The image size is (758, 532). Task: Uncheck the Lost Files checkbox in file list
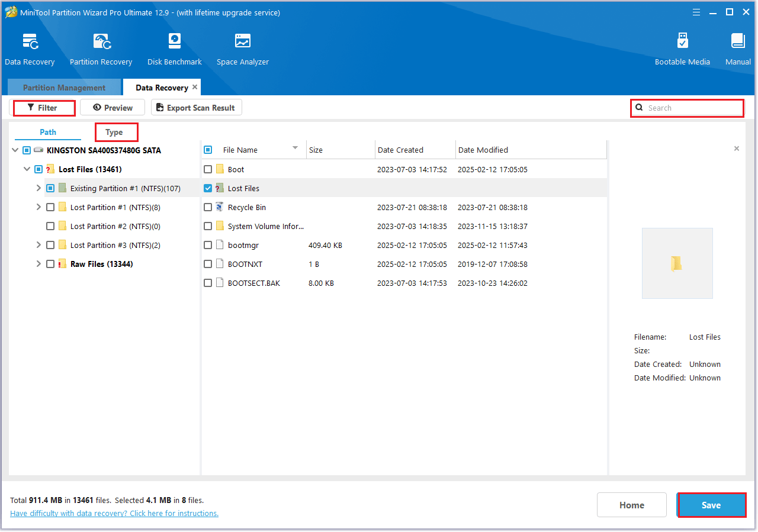click(208, 188)
